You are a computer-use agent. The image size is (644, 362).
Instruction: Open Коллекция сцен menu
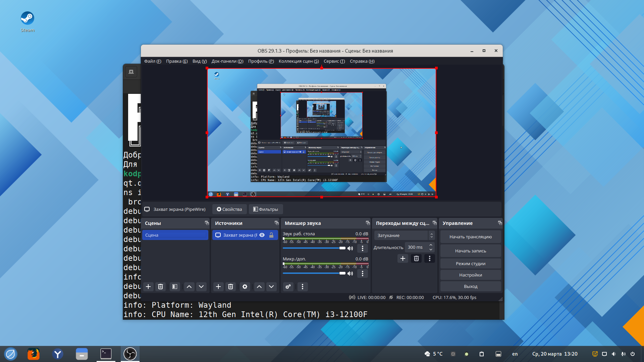(299, 61)
